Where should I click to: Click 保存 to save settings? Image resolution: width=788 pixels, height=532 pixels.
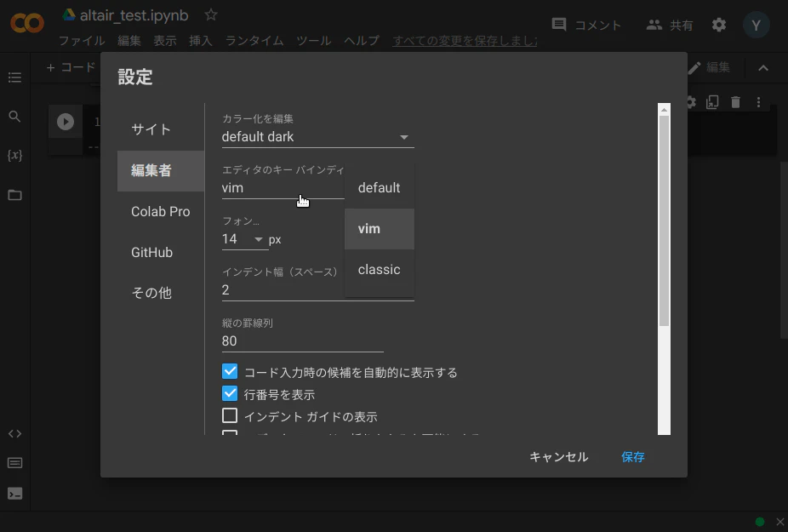(633, 457)
